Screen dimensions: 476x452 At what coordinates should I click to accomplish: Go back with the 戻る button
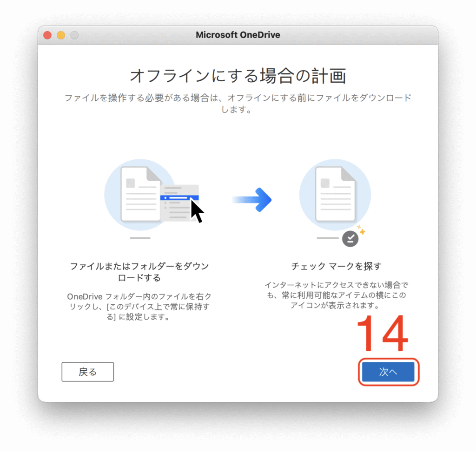click(88, 372)
